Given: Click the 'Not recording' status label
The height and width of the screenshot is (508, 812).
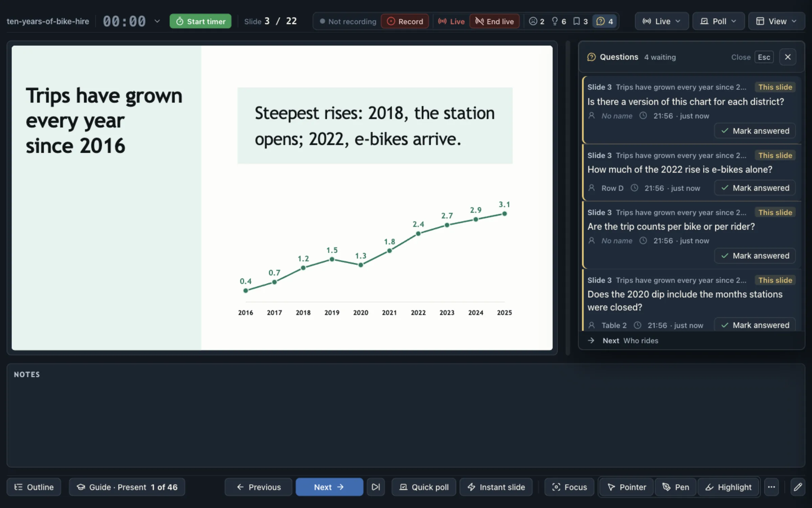Looking at the screenshot, I should (x=348, y=21).
